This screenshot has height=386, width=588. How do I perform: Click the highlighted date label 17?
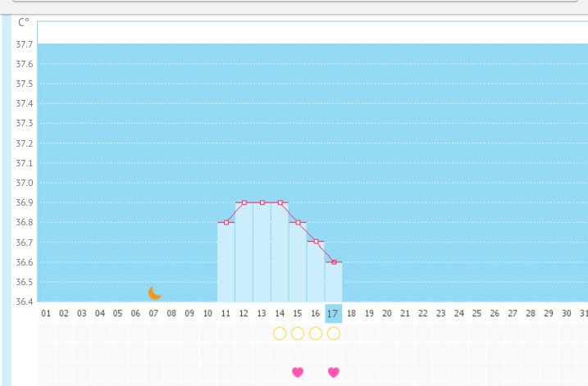point(333,313)
